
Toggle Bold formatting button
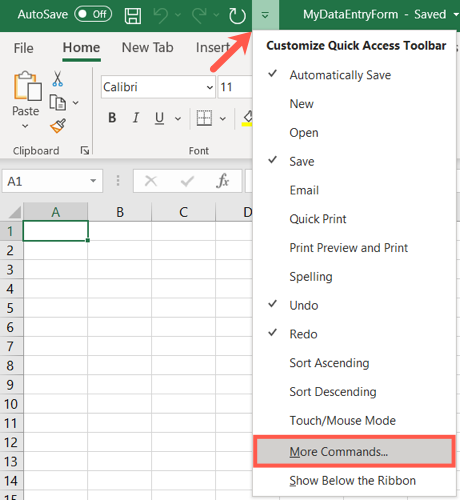tap(112, 118)
